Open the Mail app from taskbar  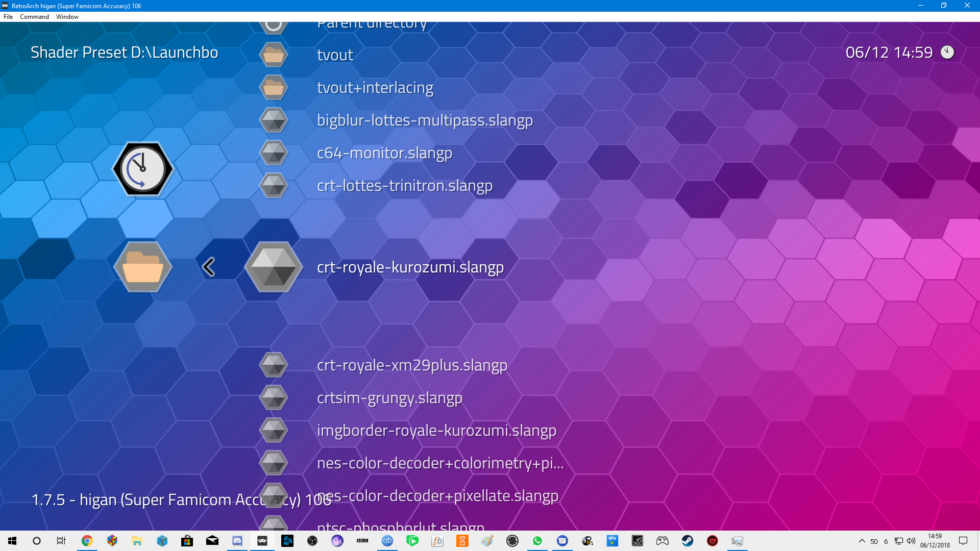coord(212,541)
